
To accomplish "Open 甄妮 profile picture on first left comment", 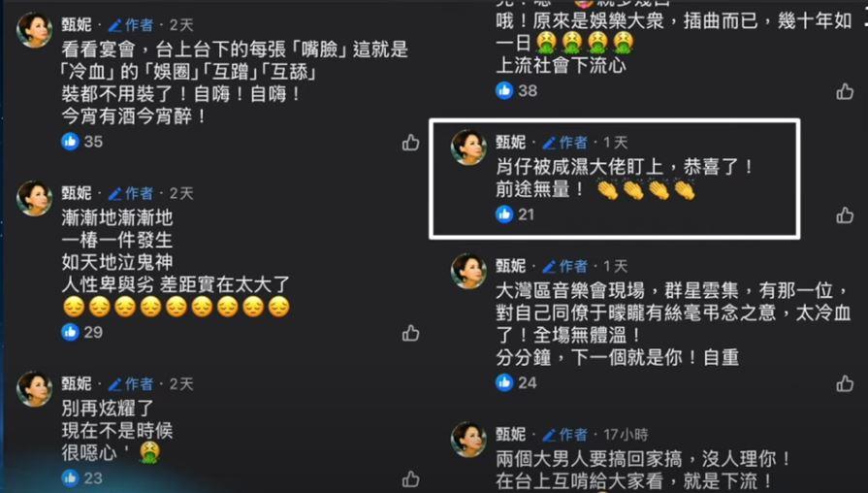I will (x=34, y=29).
